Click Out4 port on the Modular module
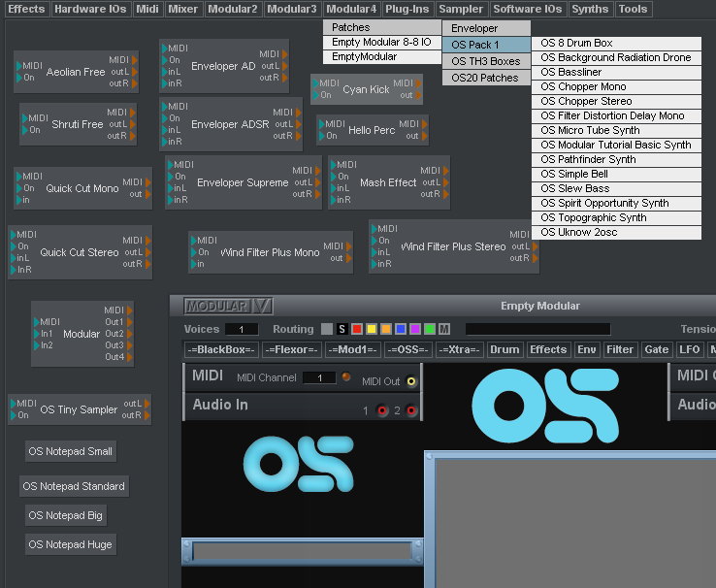The image size is (716, 588). click(x=129, y=357)
